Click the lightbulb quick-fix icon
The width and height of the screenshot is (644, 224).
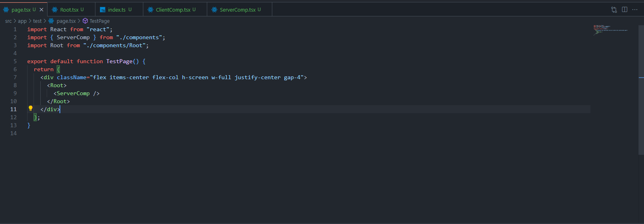(30, 108)
